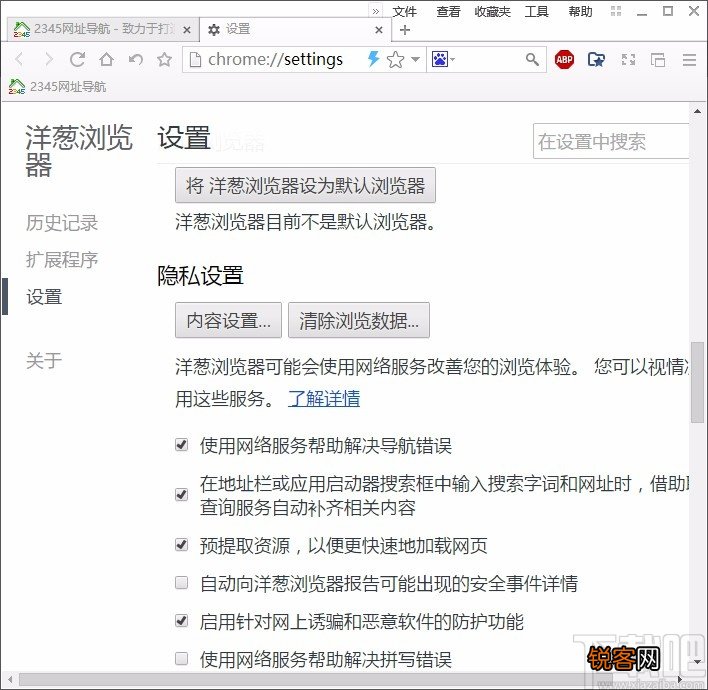
Task: Click the blue lightning speed-mode icon
Action: 373,59
